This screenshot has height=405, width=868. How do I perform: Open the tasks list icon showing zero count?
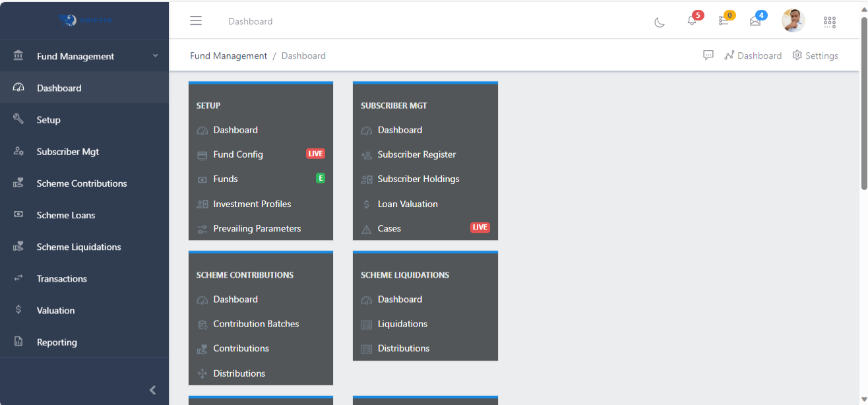click(723, 21)
